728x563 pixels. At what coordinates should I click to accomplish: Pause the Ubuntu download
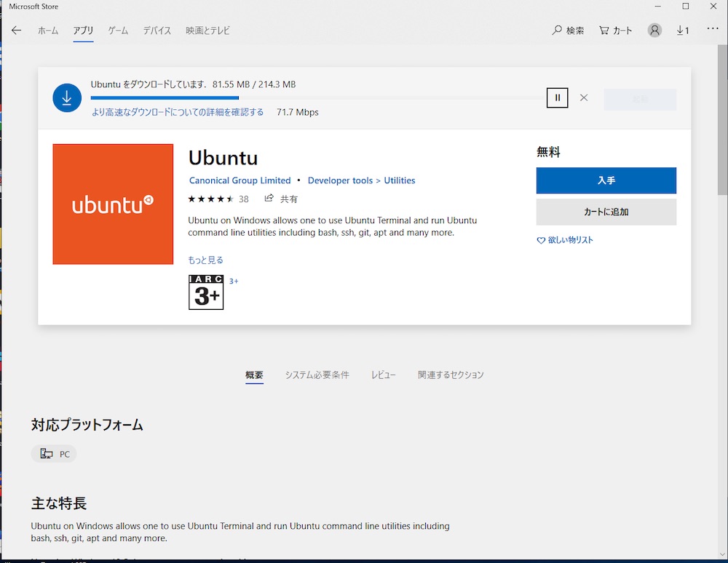(557, 97)
